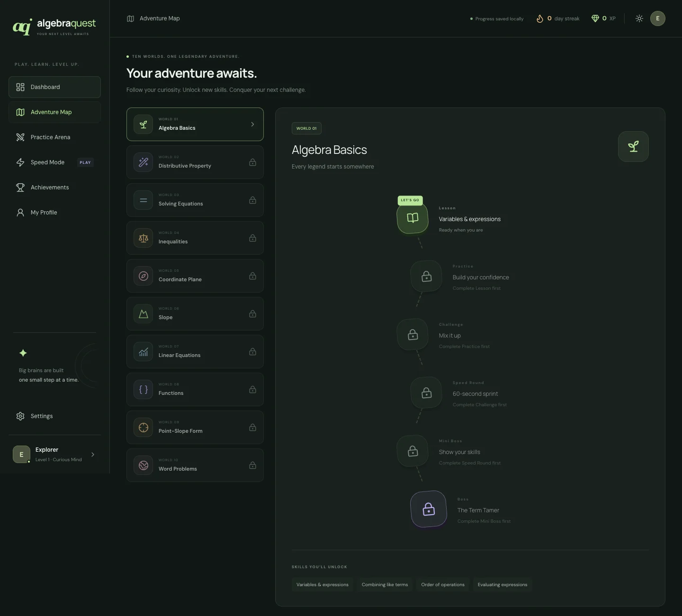Click the Functions braces icon
682x616 pixels.
click(x=144, y=390)
